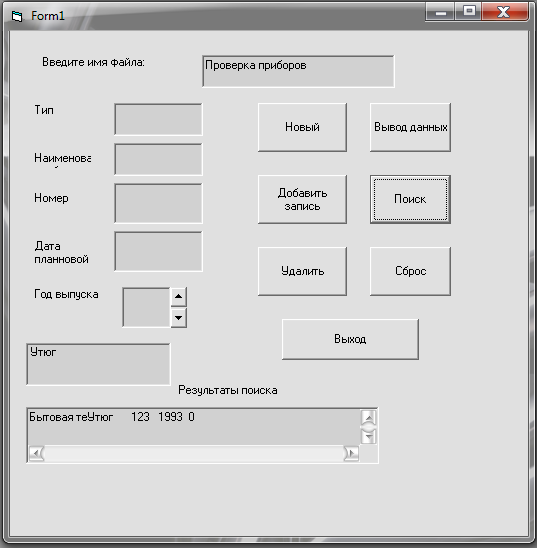537x548 pixels.
Task: Click the Результаты поиска label
Action: pyautogui.click(x=228, y=390)
